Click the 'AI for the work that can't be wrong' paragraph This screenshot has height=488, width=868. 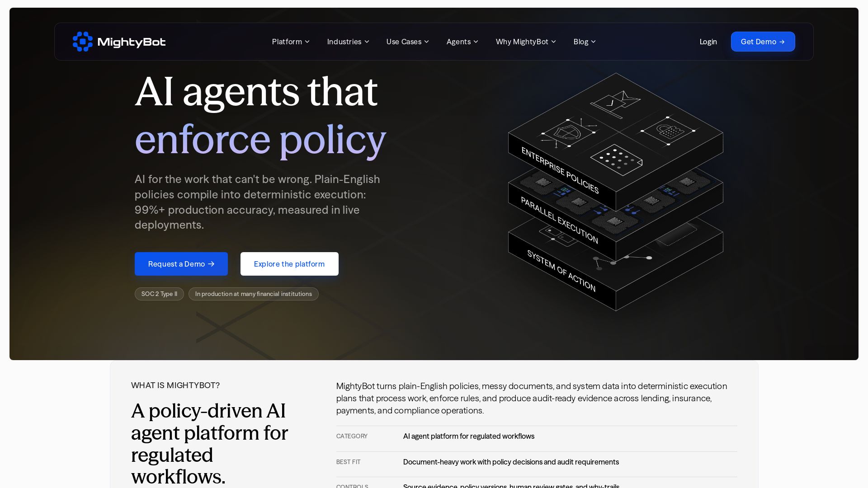(257, 202)
